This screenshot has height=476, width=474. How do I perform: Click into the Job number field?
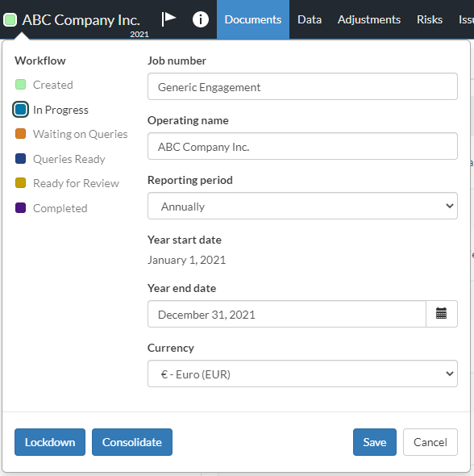(x=302, y=86)
